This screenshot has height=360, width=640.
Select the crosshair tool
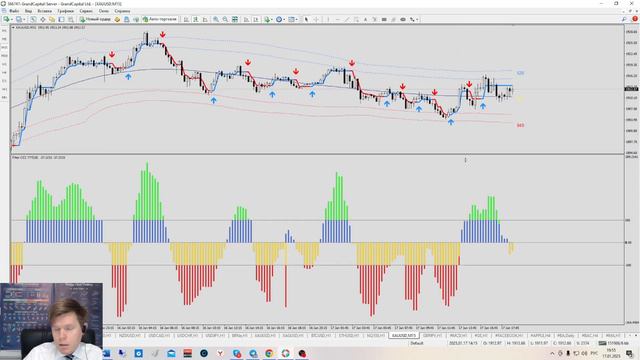coord(316,19)
